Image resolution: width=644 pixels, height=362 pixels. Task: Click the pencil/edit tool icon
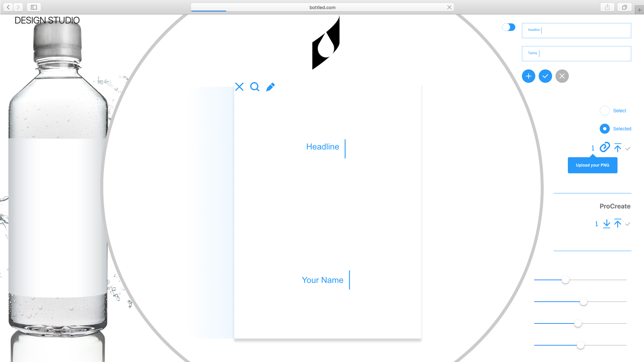click(270, 87)
